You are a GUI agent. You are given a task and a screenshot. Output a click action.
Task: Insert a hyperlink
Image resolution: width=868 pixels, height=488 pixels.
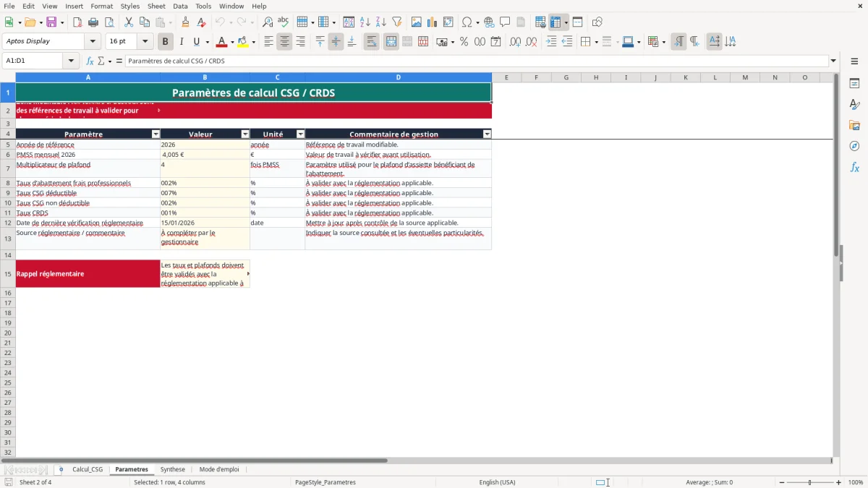coord(489,22)
